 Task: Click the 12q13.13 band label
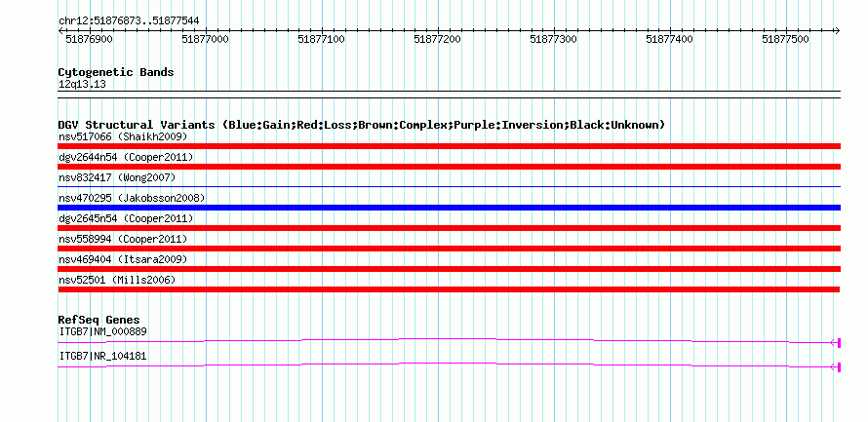pos(82,85)
